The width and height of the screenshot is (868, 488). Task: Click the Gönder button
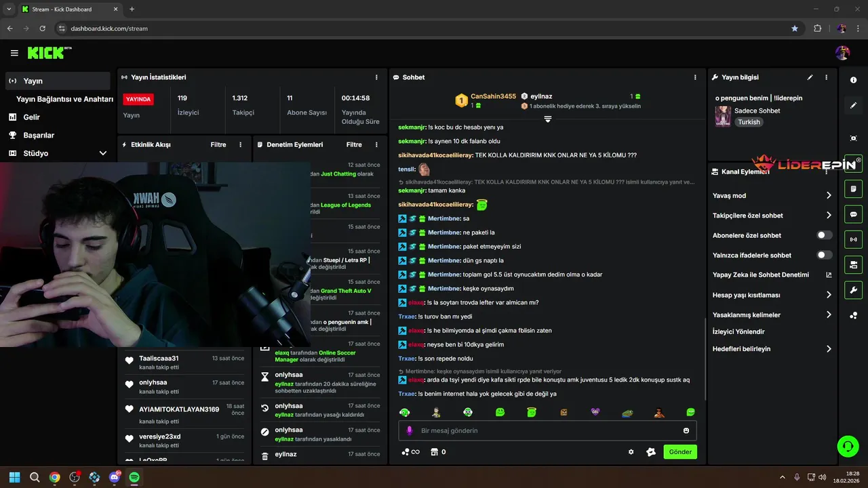click(x=680, y=451)
